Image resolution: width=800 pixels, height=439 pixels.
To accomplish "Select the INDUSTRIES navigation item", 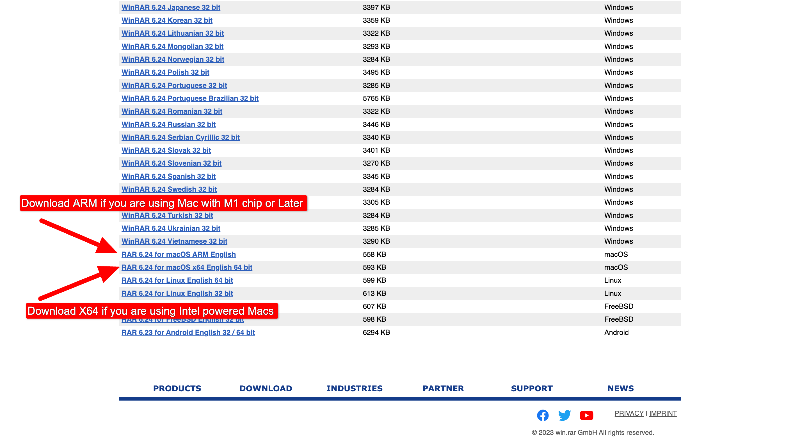I will pos(354,388).
